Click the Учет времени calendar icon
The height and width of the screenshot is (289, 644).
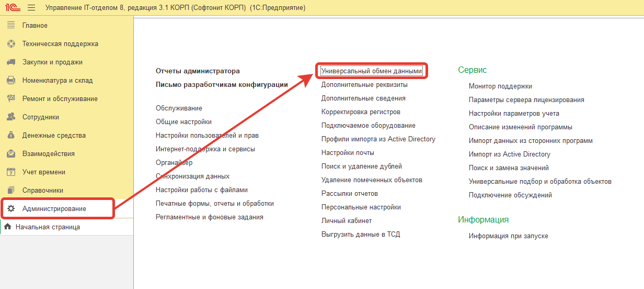[x=11, y=172]
